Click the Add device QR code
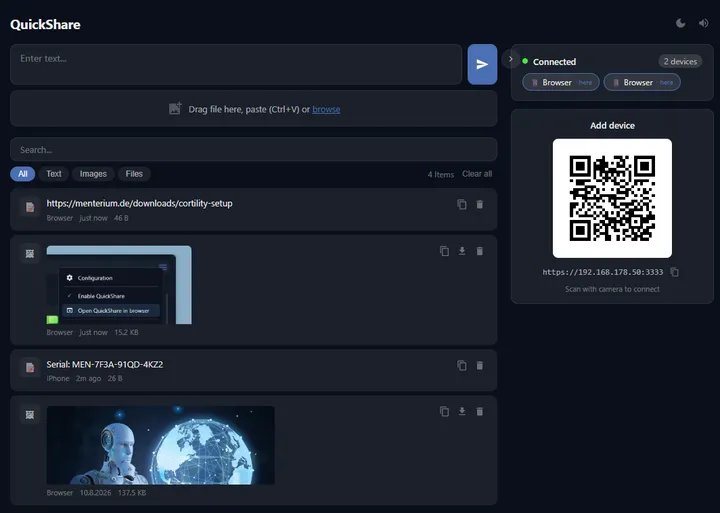Image resolution: width=720 pixels, height=513 pixels. 612,198
